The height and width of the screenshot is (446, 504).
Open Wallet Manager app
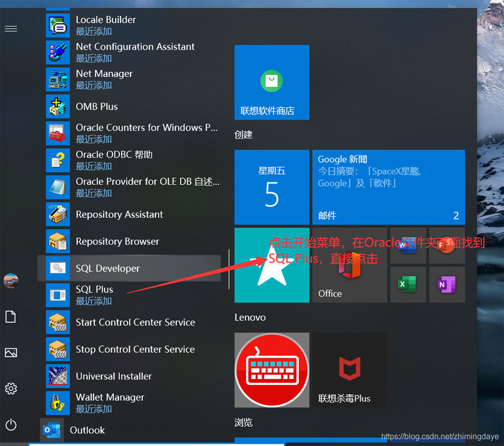(x=110, y=402)
